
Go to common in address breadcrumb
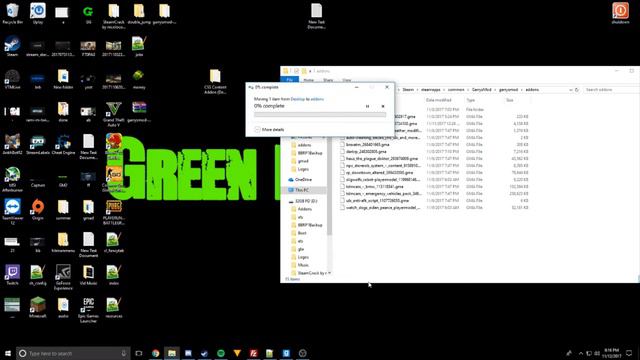pos(456,89)
